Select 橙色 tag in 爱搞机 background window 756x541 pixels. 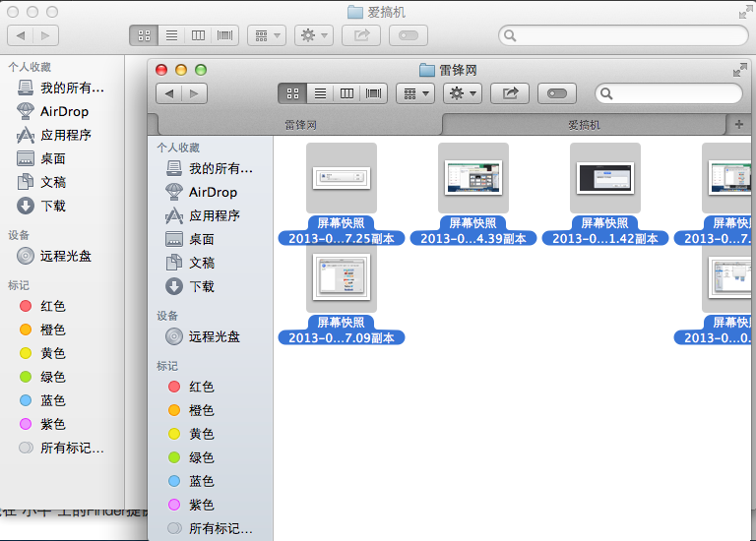pos(42,330)
